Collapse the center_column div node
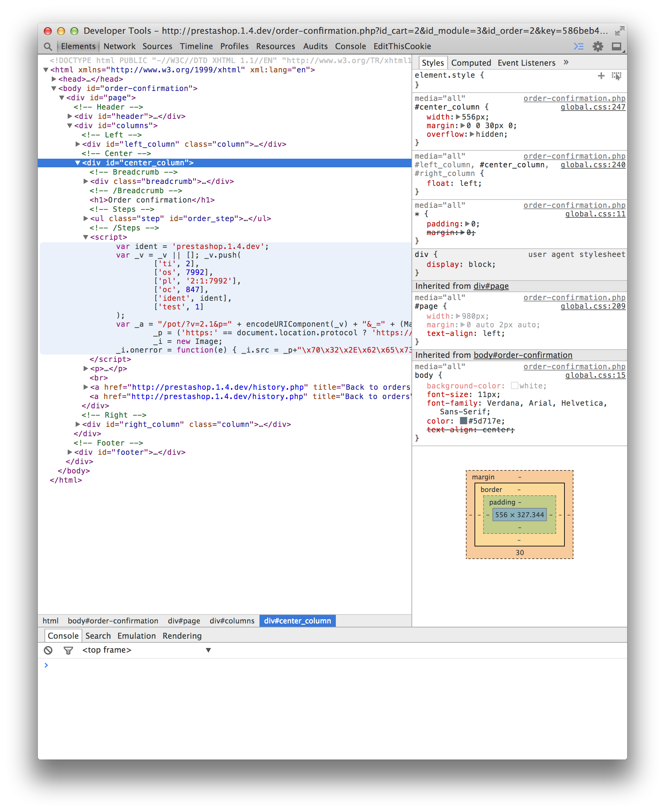This screenshot has height=812, width=665. click(77, 163)
